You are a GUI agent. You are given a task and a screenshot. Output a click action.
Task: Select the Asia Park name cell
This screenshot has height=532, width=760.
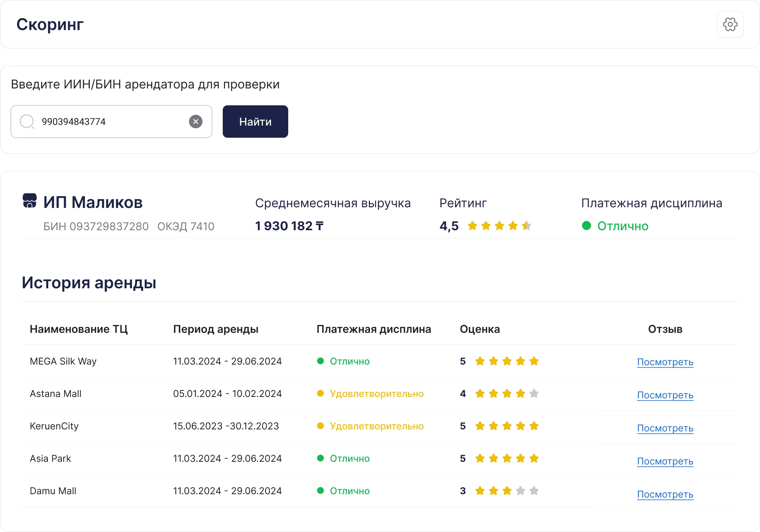pos(50,458)
